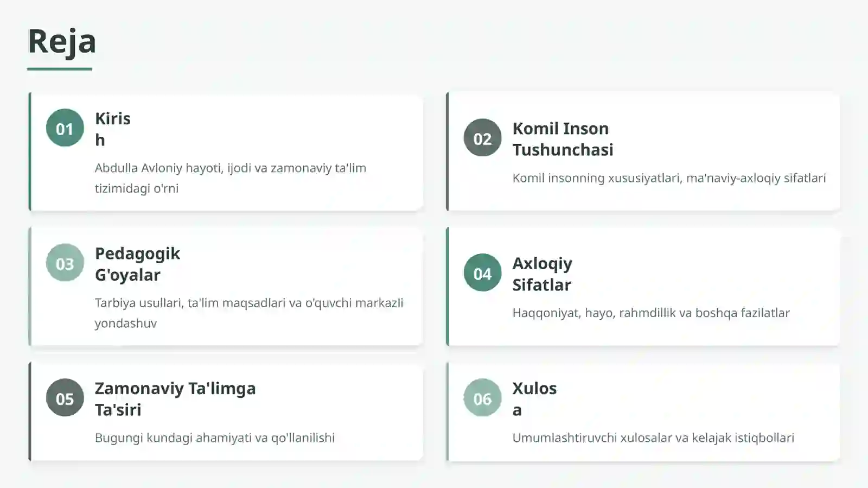
Task: Open the Komil Inson Tushunchasi heading
Action: [563, 139]
